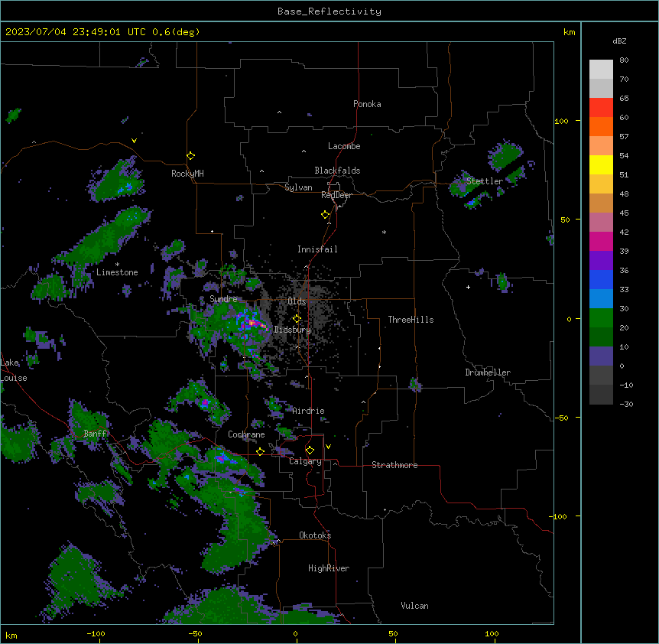Viewport: 659px width, 644px height.
Task: Click the Innisfail city label
Action: point(317,249)
